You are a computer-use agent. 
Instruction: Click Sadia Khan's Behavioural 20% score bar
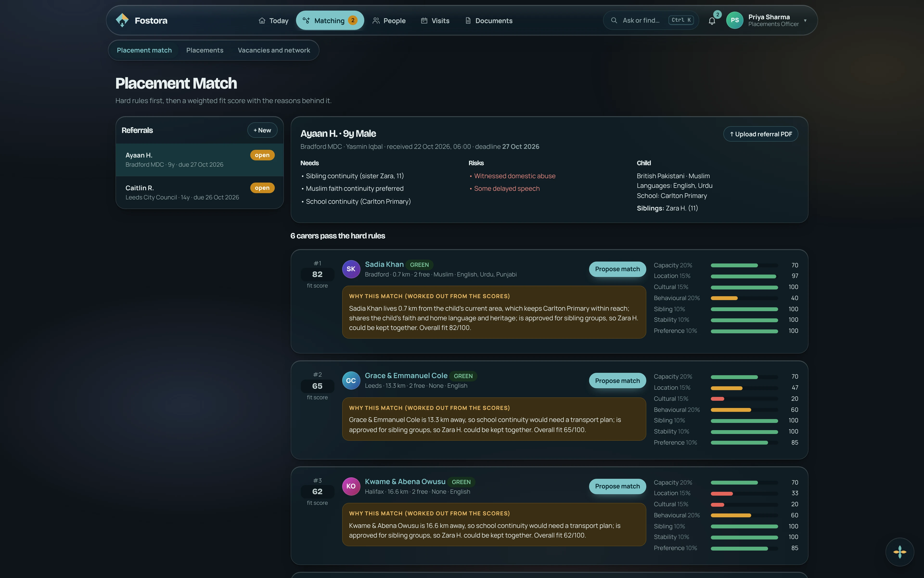[x=744, y=298]
